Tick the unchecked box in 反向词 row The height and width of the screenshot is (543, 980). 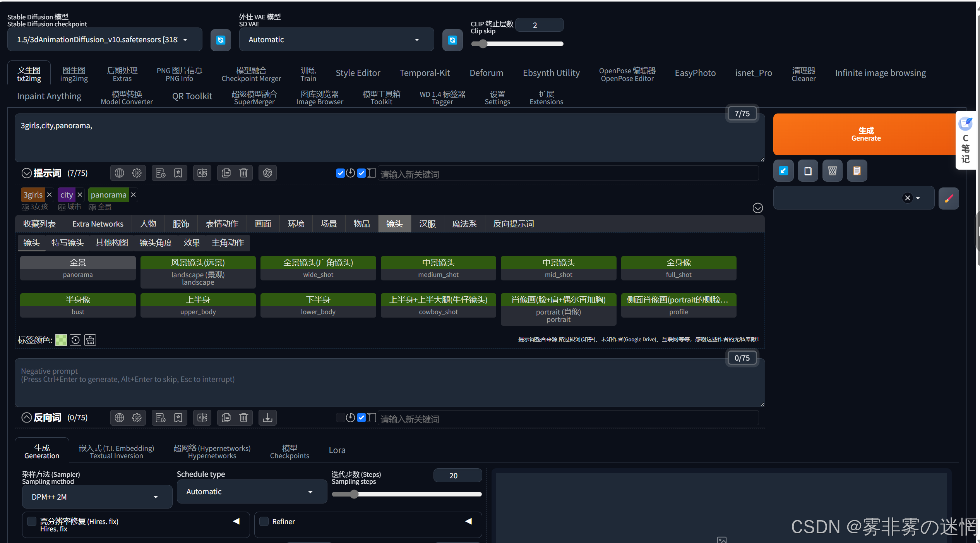point(340,418)
